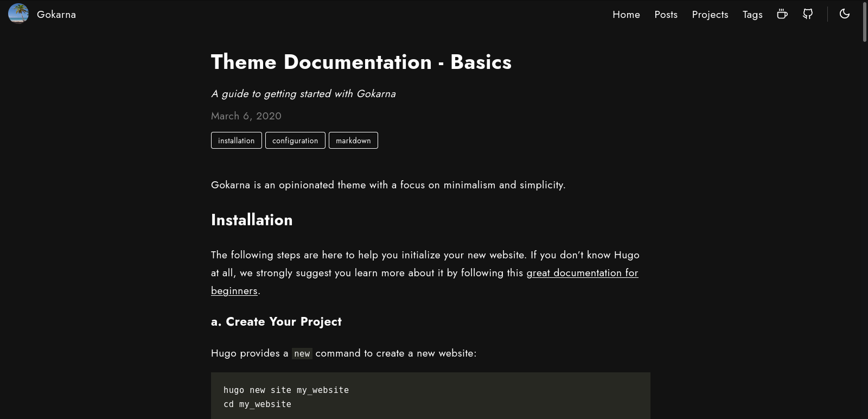Click the coffee cup icon
Screen dimensions: 868x419
782,14
